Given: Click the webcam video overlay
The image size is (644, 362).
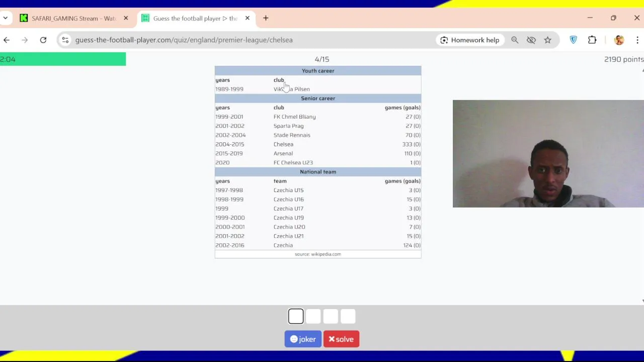Looking at the screenshot, I should click(x=548, y=153).
